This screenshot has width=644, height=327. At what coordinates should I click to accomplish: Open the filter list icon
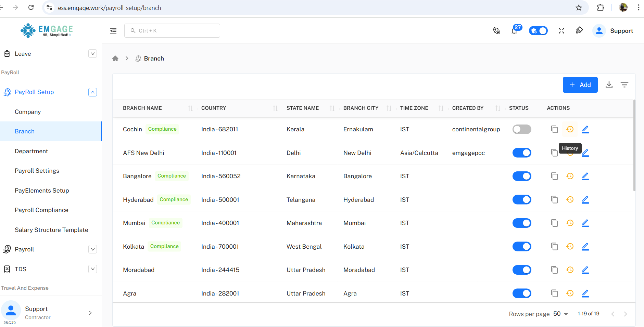[624, 85]
